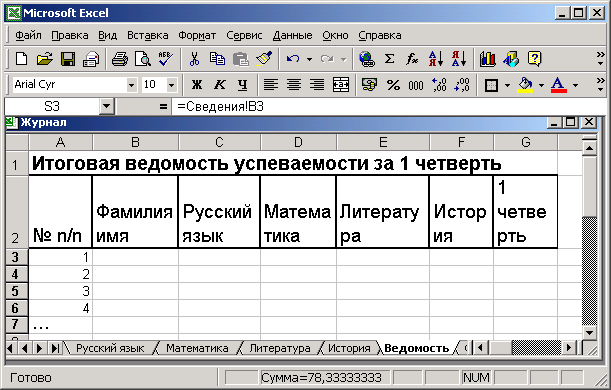Screen dimensions: 611x390
Task: Switch to the Литература sheet tab
Action: (x=280, y=348)
